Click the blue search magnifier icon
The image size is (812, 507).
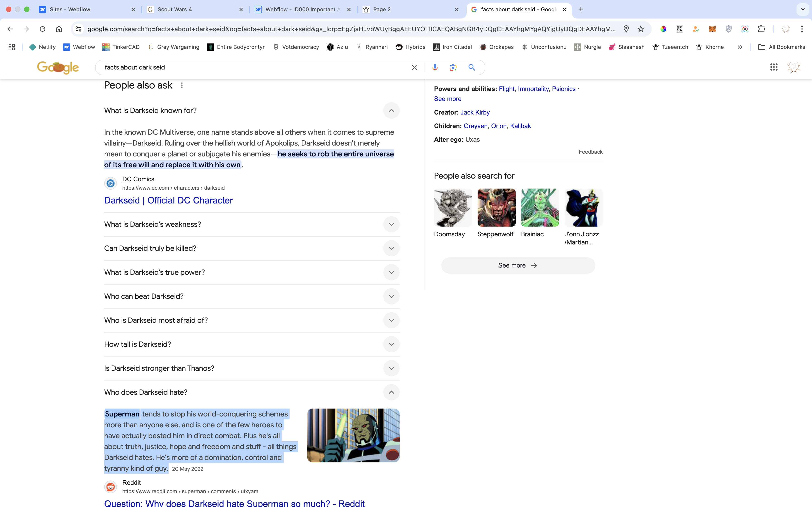(x=471, y=67)
